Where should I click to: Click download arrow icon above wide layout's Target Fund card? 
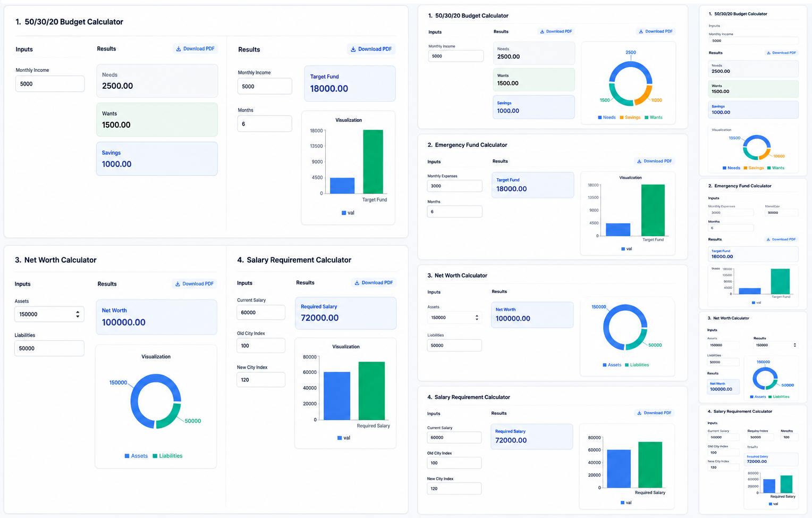[353, 49]
